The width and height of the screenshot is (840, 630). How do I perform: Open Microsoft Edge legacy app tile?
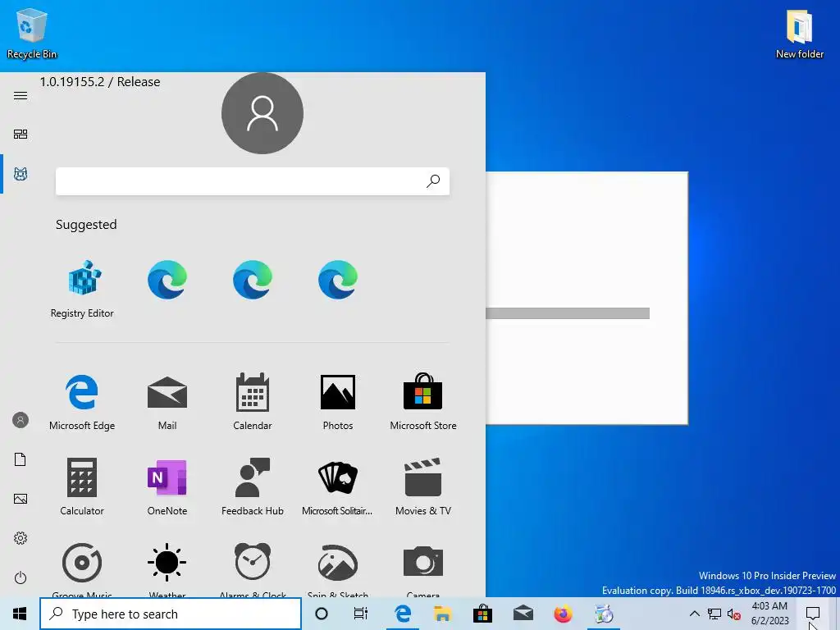click(82, 402)
